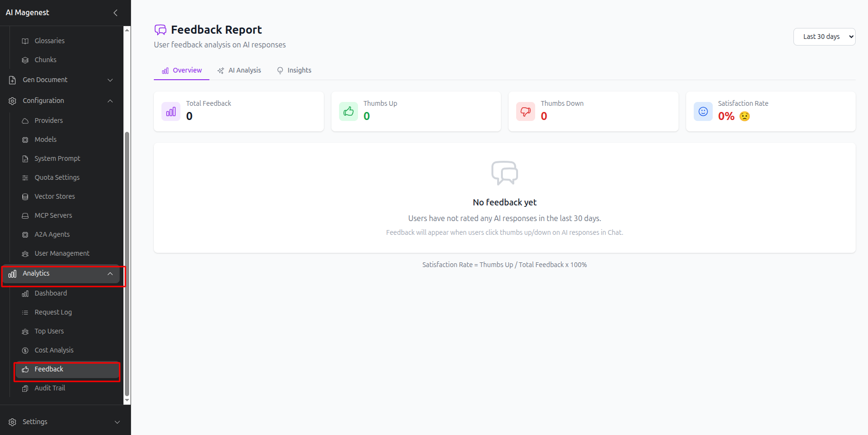Image resolution: width=868 pixels, height=435 pixels.
Task: Click the Audit Trail clipboard icon
Action: pos(25,389)
